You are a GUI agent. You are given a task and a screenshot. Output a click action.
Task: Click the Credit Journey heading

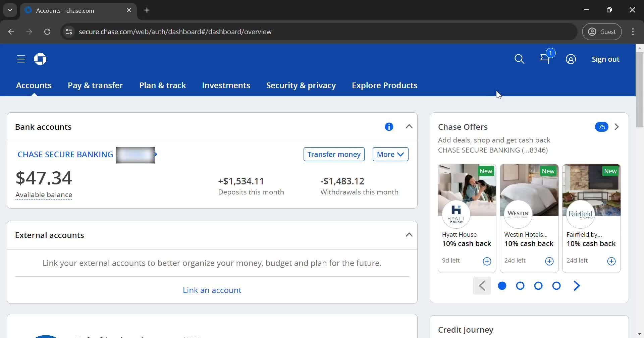(466, 330)
